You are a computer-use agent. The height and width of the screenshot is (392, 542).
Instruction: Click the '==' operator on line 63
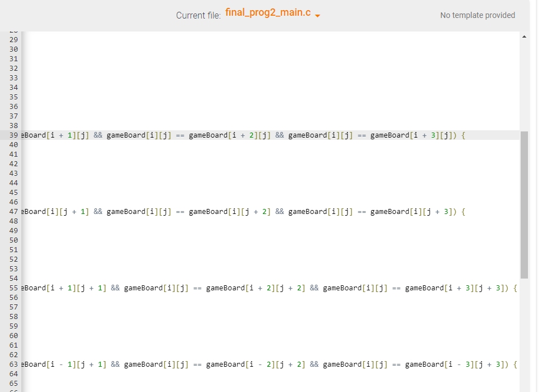point(197,364)
